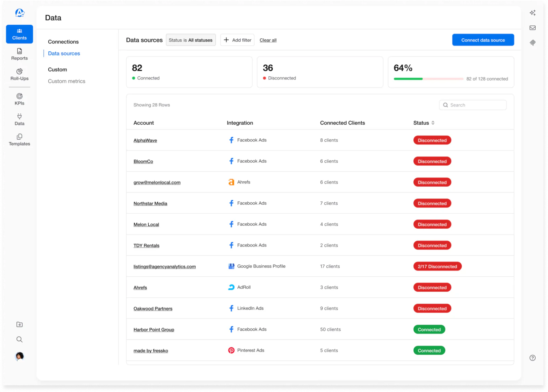This screenshot has width=548, height=392.
Task: Click Connected badge for made by fressko
Action: (x=429, y=351)
